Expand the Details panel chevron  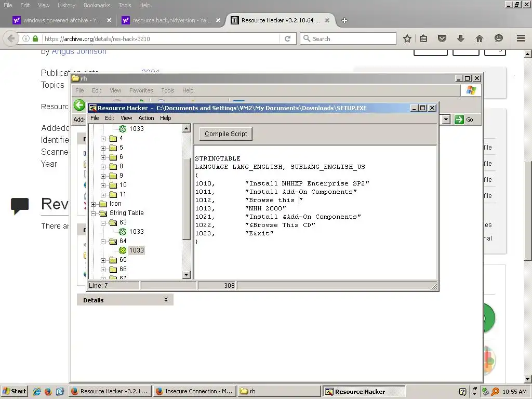(x=166, y=300)
